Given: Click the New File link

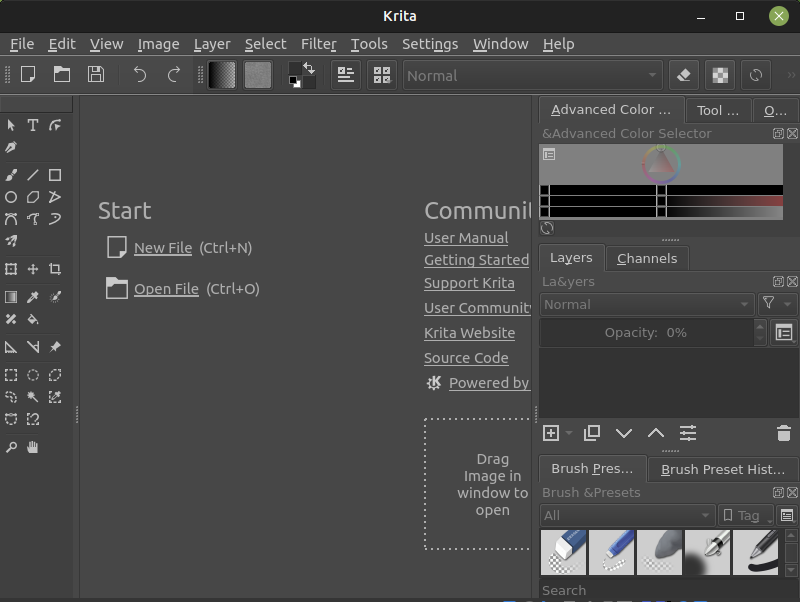Looking at the screenshot, I should tap(163, 248).
